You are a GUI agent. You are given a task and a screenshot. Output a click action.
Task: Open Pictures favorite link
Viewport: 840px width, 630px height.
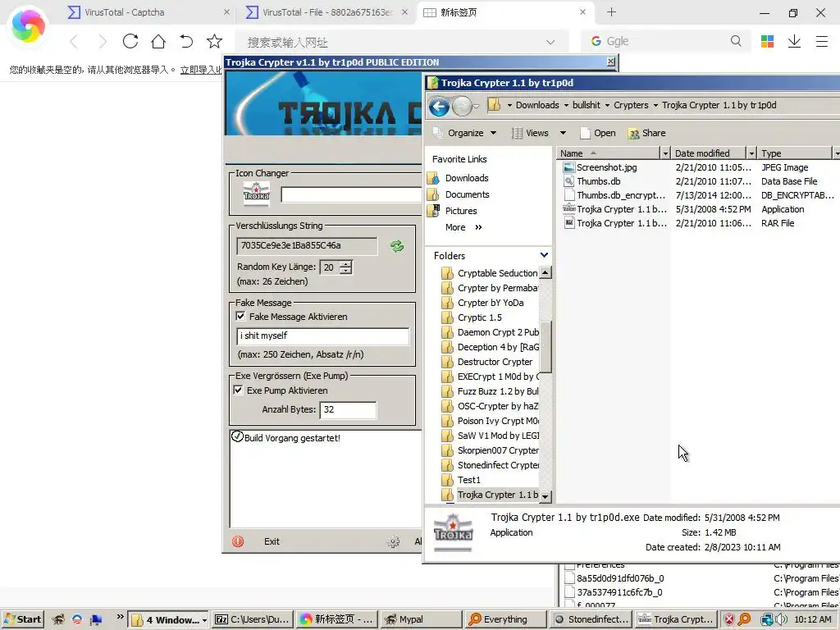(x=461, y=211)
